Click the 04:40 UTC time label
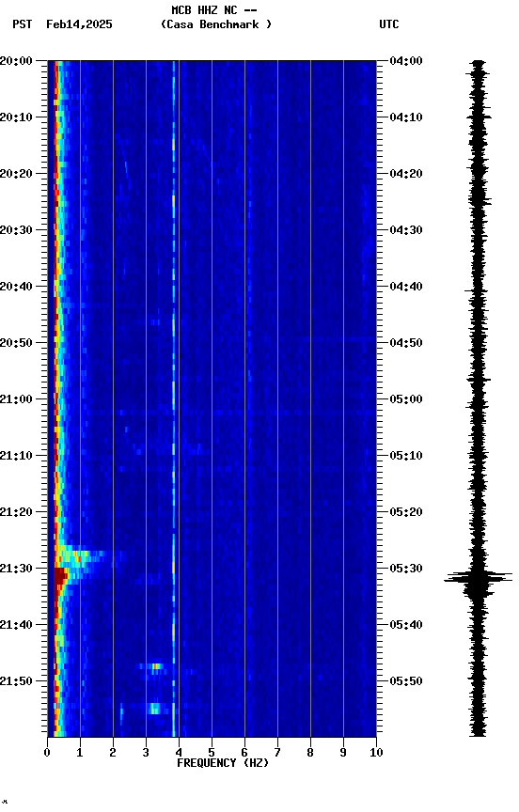The image size is (519, 812). point(406,287)
